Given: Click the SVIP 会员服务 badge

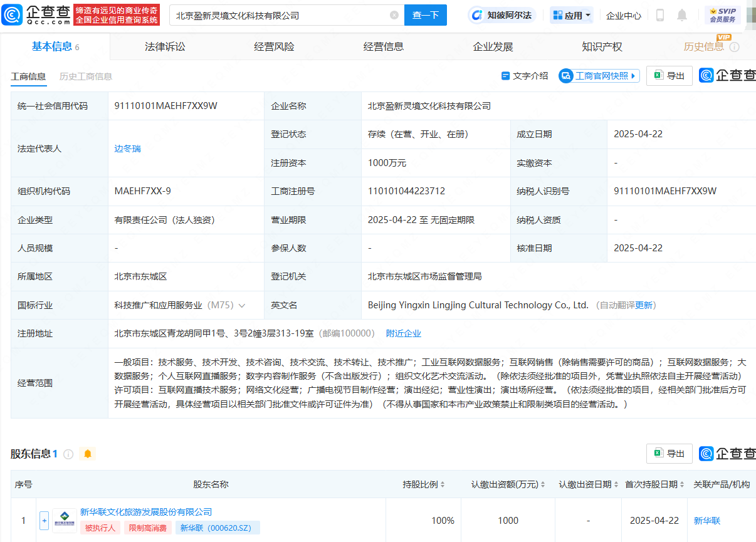Looking at the screenshot, I should click(722, 15).
